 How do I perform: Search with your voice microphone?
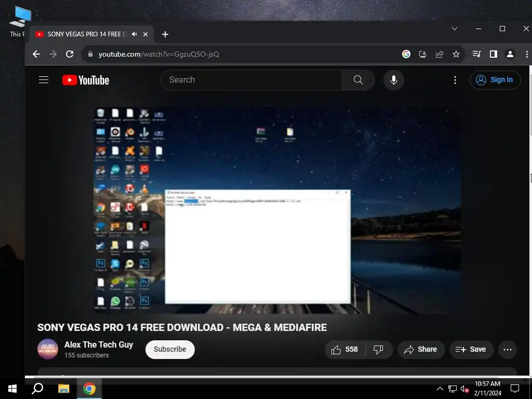point(394,79)
